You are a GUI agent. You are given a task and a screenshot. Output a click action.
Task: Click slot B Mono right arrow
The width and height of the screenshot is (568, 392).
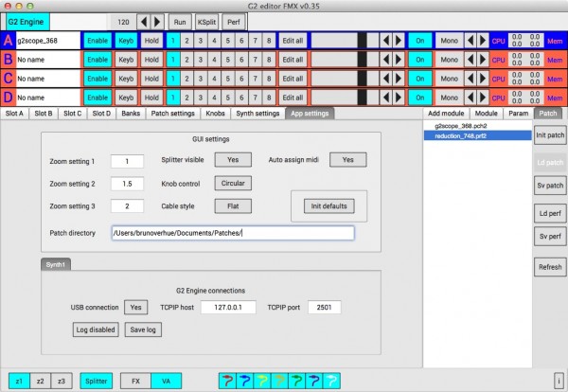[x=483, y=60]
